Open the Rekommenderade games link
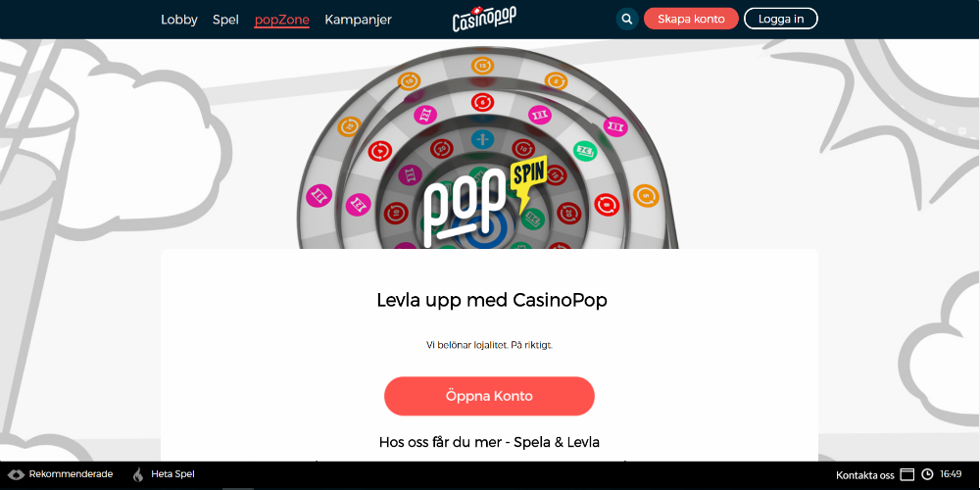This screenshot has height=490, width=980. pos(71,474)
